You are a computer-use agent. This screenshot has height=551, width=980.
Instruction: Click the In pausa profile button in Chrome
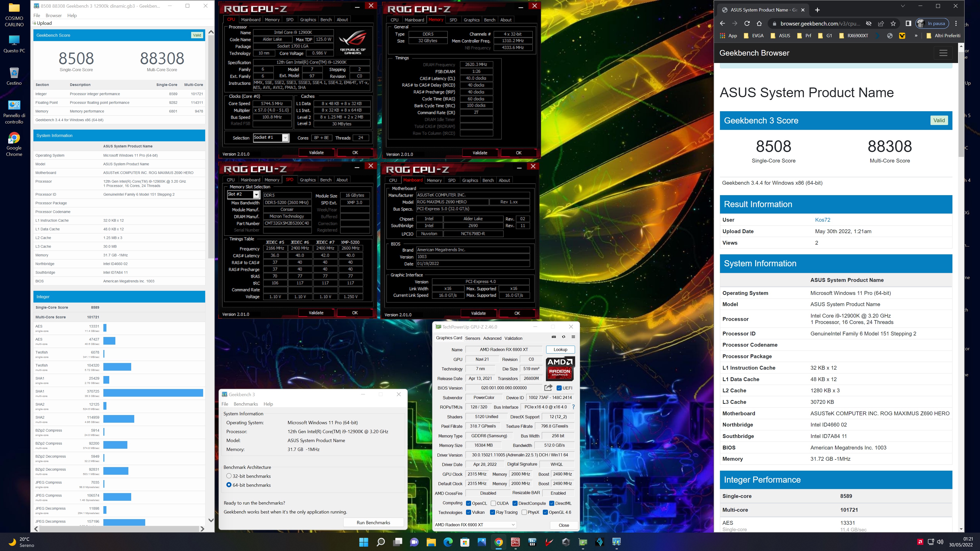point(932,23)
